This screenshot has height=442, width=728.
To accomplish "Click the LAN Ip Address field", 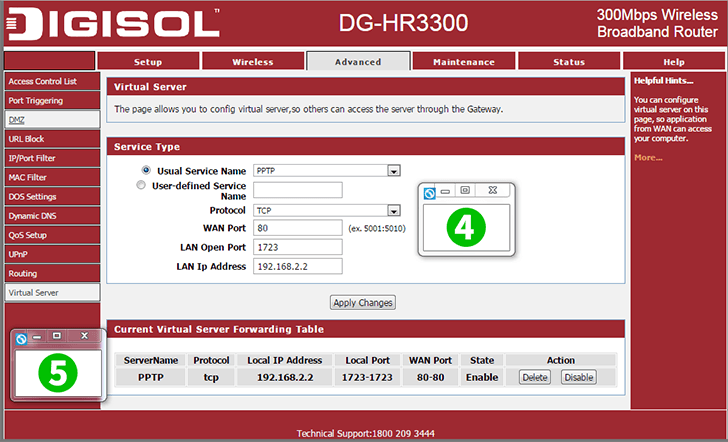I will click(298, 266).
